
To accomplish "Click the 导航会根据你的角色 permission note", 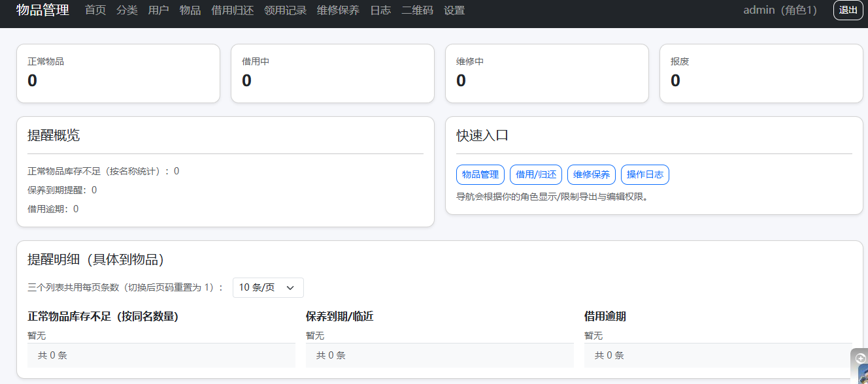I will click(x=552, y=197).
